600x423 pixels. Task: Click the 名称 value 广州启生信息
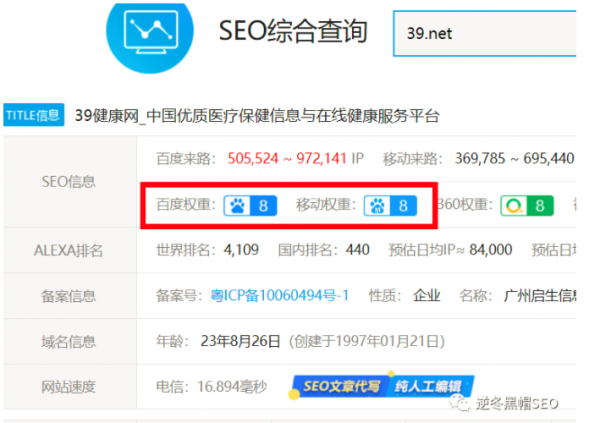pos(540,296)
